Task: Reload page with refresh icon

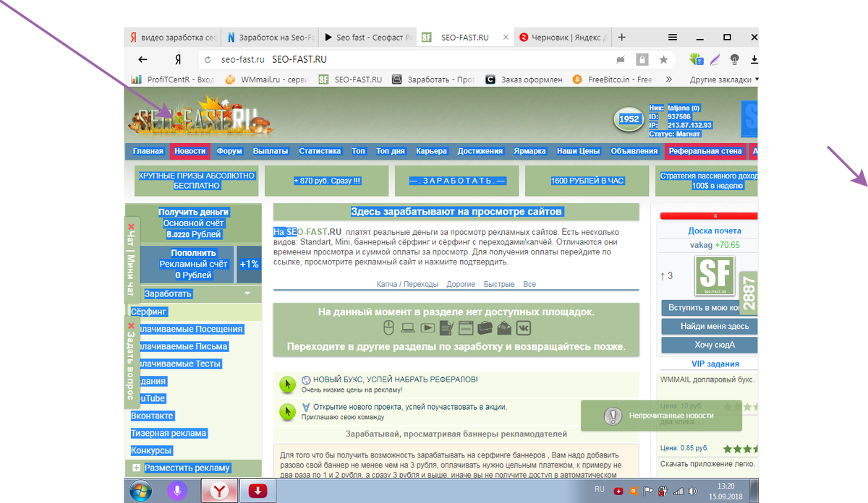Action: 208,60
